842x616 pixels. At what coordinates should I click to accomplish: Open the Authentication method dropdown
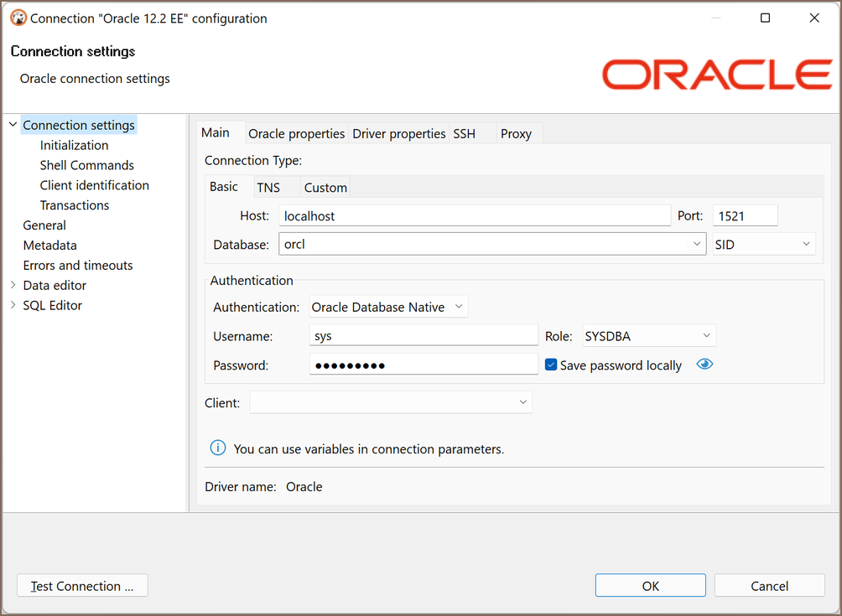(x=388, y=307)
